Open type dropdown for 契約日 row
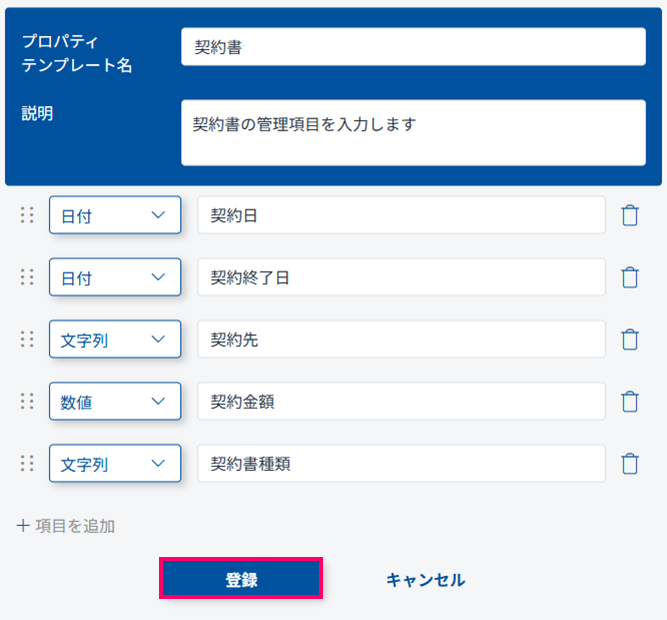667x620 pixels. 115,215
